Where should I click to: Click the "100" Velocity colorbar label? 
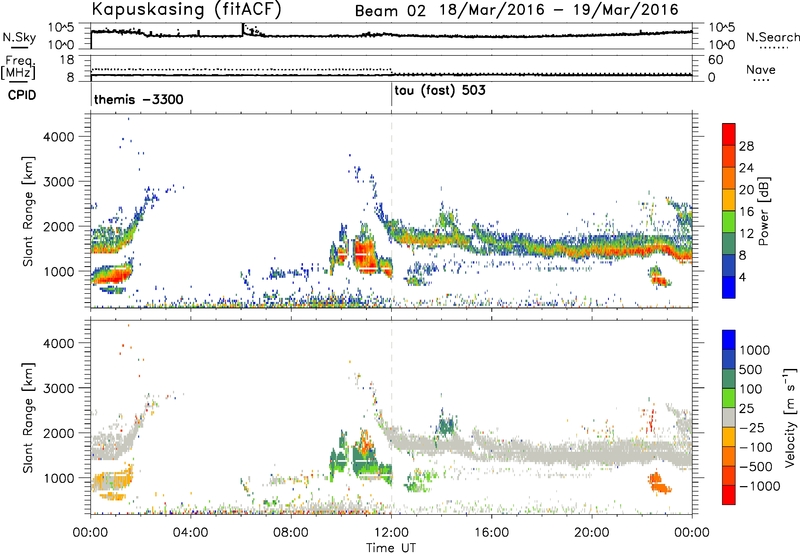tap(750, 389)
